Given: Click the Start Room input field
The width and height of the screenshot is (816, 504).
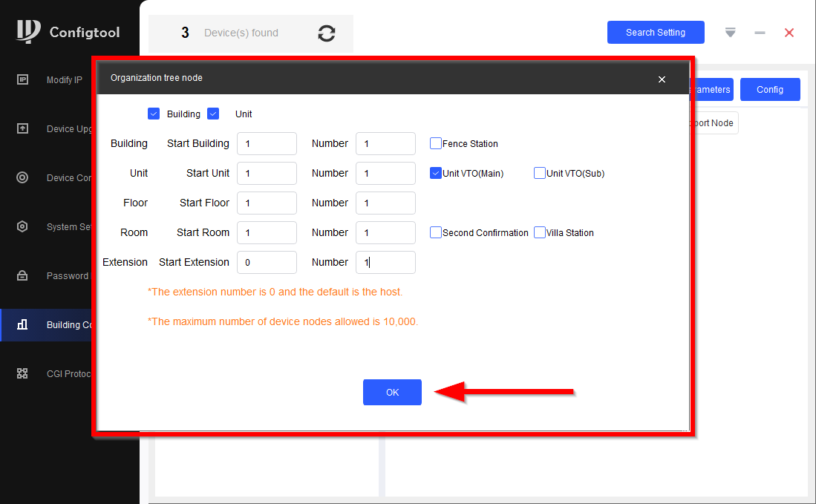Looking at the screenshot, I should click(x=267, y=232).
